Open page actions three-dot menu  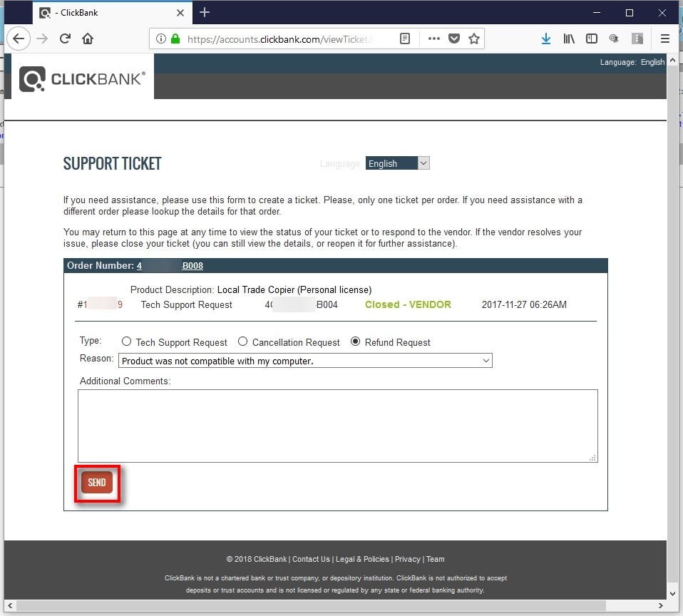434,38
